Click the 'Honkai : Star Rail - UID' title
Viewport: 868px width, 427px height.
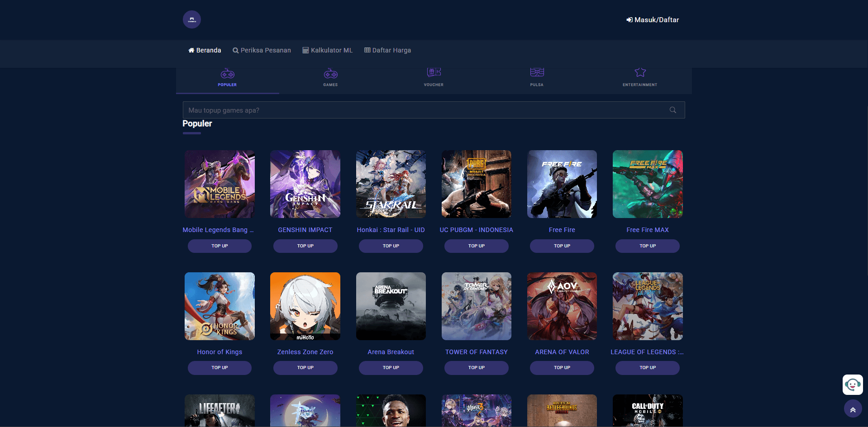point(391,230)
